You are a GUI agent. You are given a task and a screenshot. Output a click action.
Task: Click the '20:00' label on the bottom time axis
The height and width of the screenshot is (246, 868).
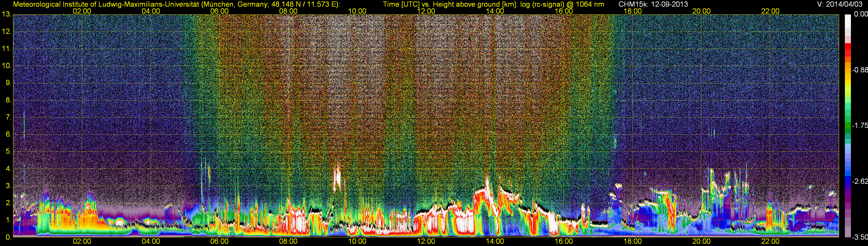tap(702, 241)
